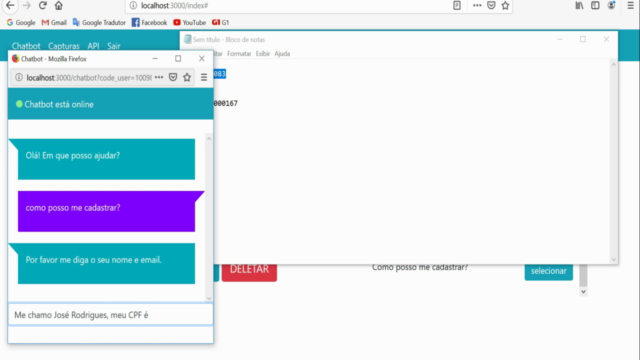The height and width of the screenshot is (360, 640).
Task: Click the 'Olá! Em que posso ajudar?' bubble
Action: coord(106,159)
